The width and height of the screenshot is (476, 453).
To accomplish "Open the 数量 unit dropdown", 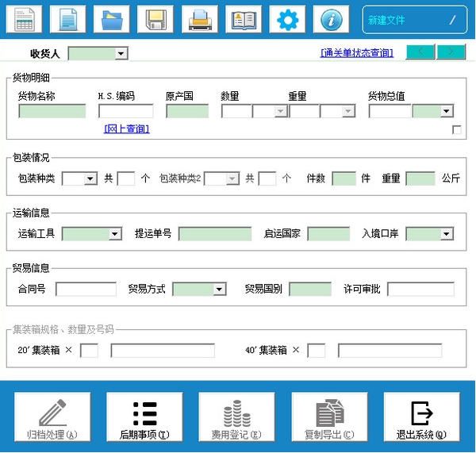I will (281, 111).
